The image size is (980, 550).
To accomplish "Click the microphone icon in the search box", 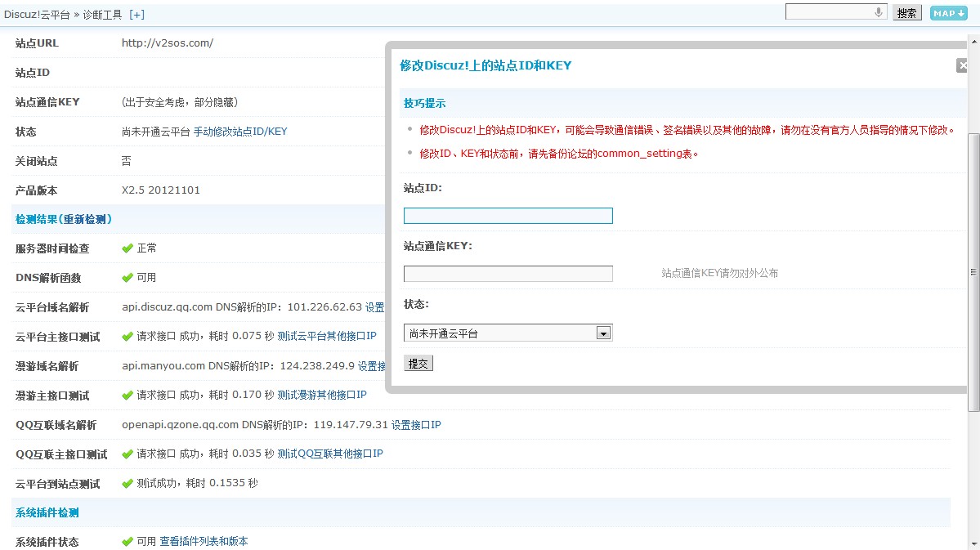I will pyautogui.click(x=878, y=12).
